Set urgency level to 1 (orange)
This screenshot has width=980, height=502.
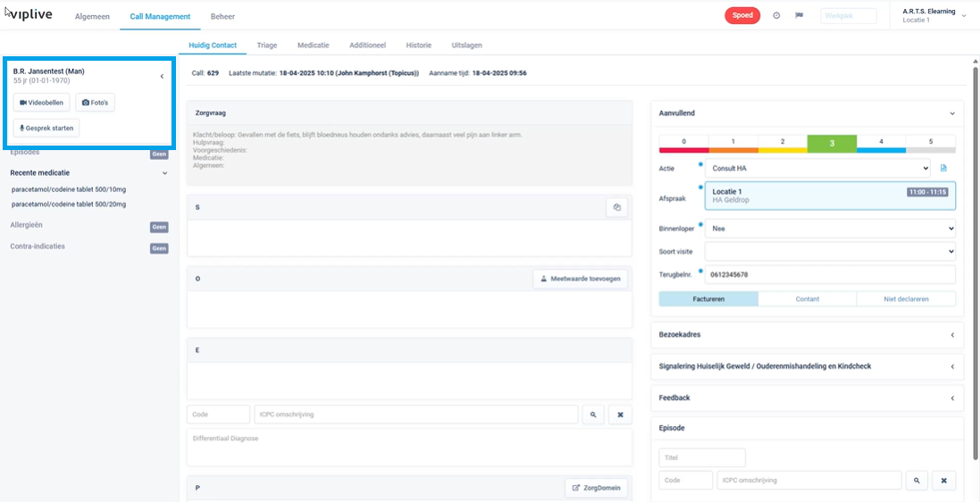(733, 143)
